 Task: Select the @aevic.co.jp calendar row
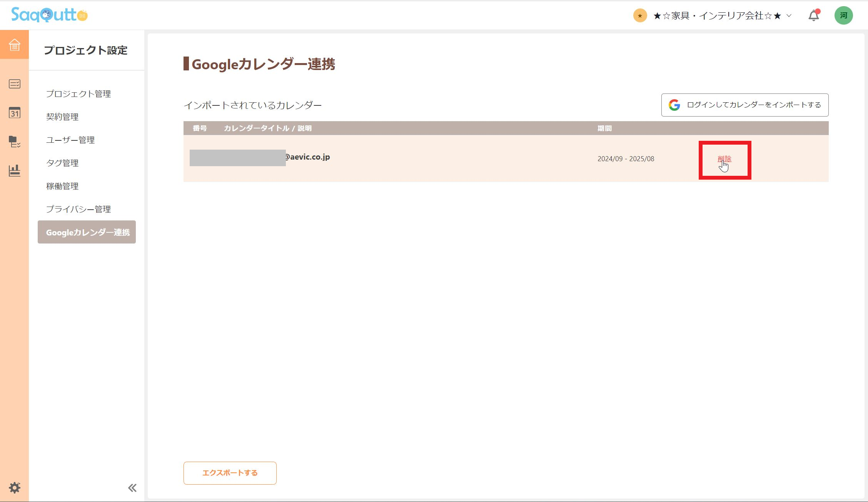point(307,157)
